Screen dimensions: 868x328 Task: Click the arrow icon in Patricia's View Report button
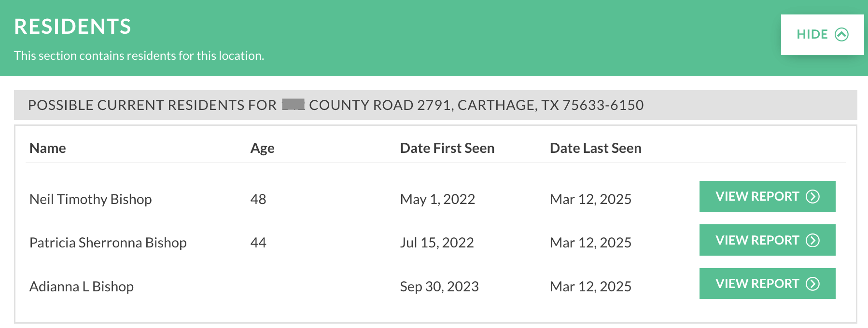(813, 240)
